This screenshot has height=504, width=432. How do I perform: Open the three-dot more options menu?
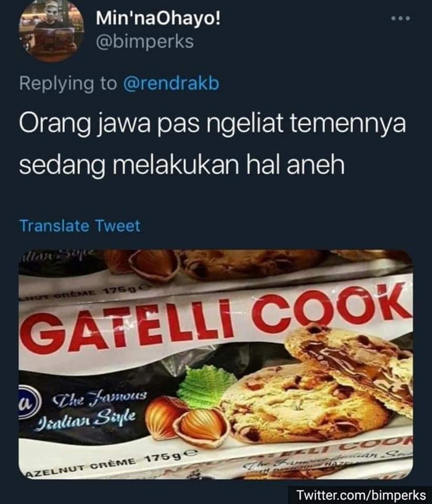400,19
